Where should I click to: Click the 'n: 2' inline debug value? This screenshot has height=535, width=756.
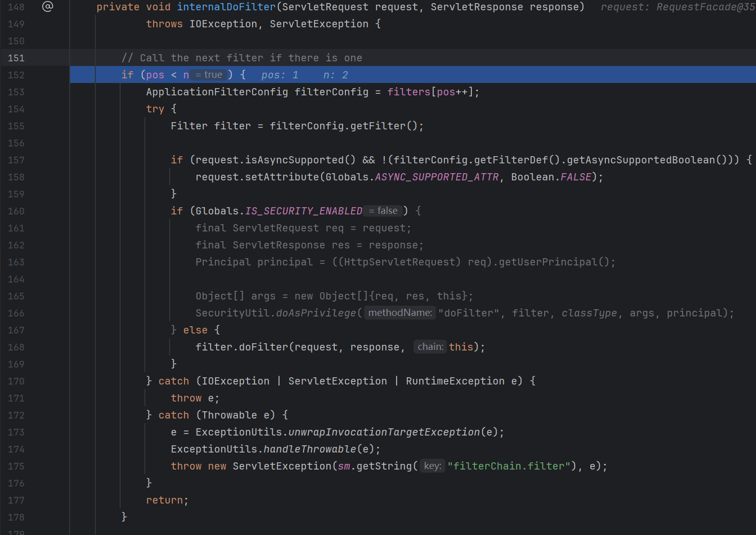pyautogui.click(x=335, y=75)
